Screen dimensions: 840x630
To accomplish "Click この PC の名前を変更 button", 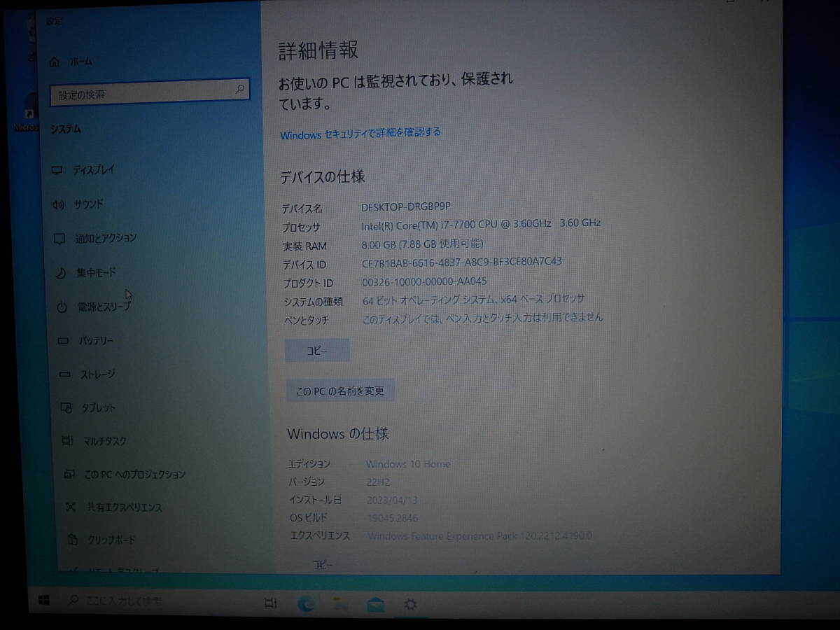I will pos(340,391).
